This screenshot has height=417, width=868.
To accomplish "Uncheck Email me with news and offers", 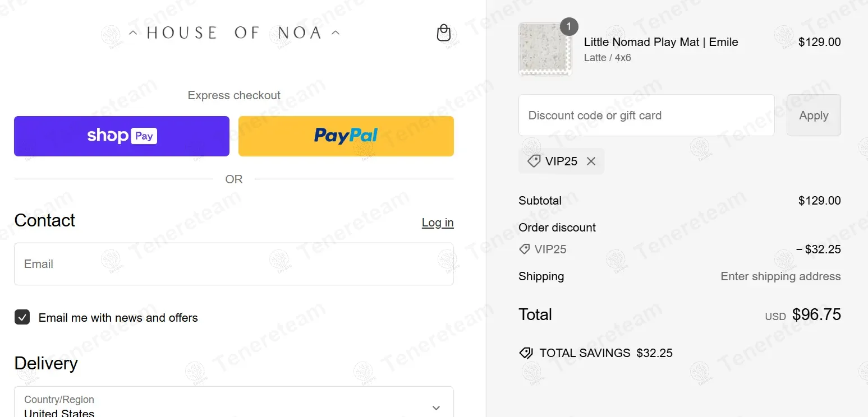I will point(22,318).
